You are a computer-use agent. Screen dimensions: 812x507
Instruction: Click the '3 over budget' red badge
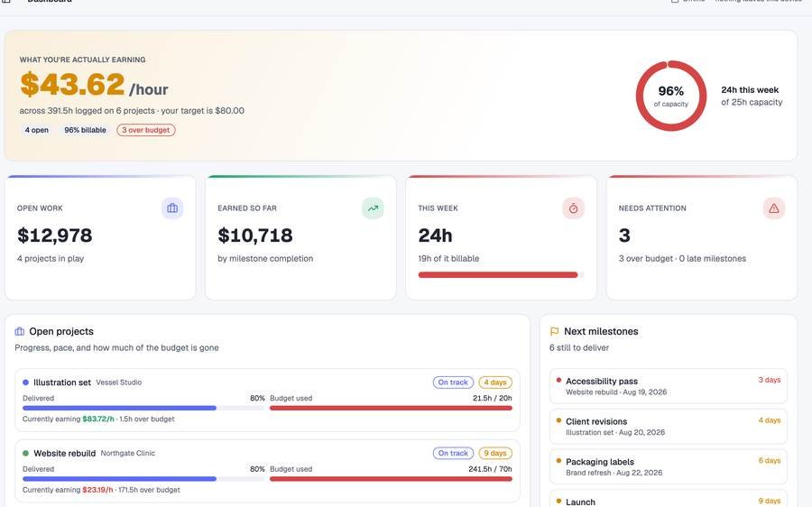coord(146,130)
